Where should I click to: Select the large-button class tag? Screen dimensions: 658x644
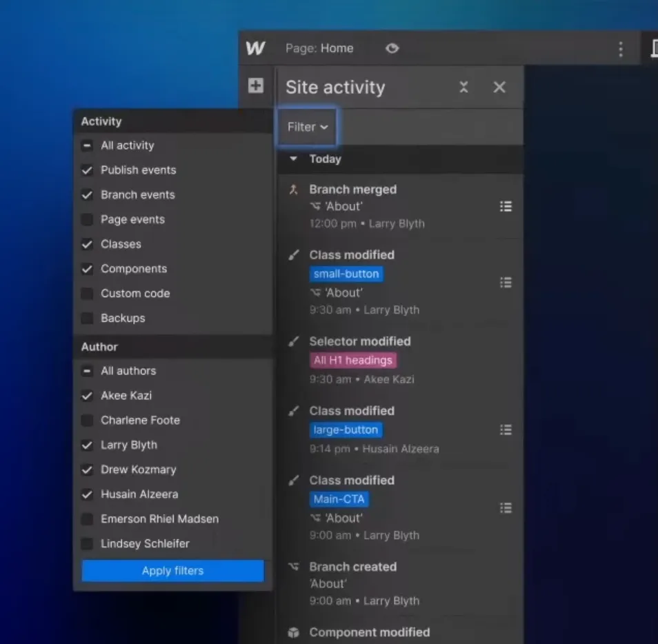coord(346,430)
